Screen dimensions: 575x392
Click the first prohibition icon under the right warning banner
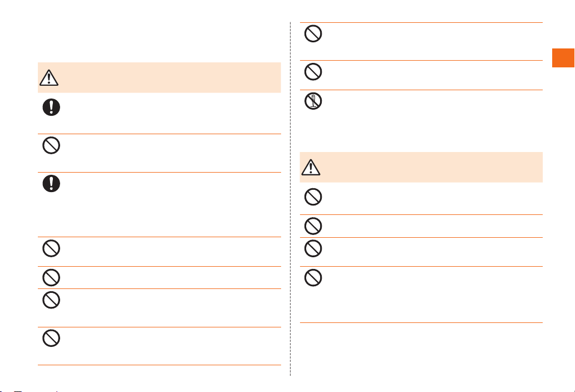point(313,197)
